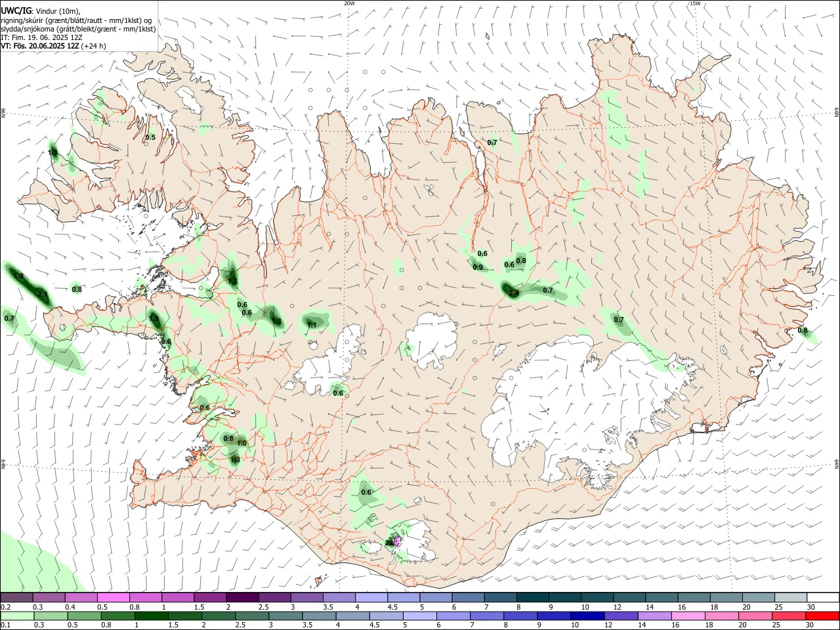Click the 'rigning/skúrir' legend description line
Screen dimensions: 840x630
76,20
